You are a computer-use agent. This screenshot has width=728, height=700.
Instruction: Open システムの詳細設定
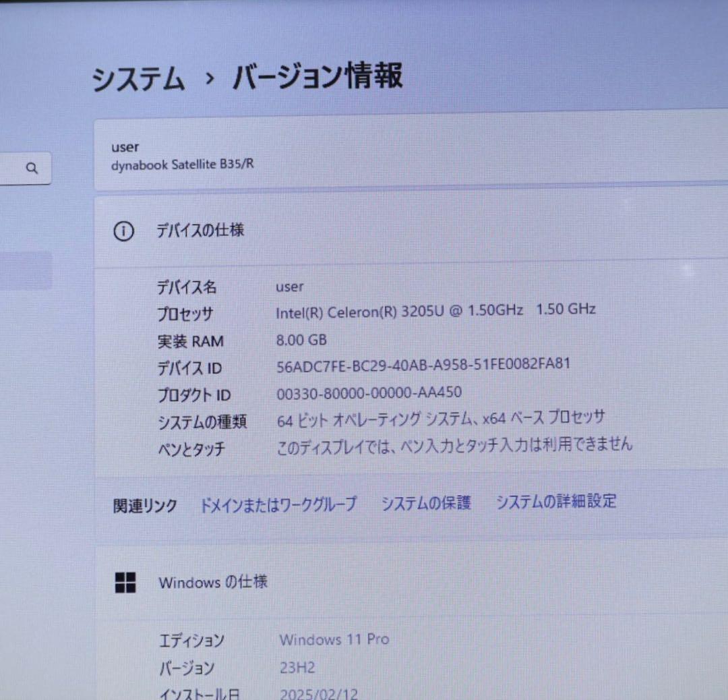pyautogui.click(x=555, y=501)
